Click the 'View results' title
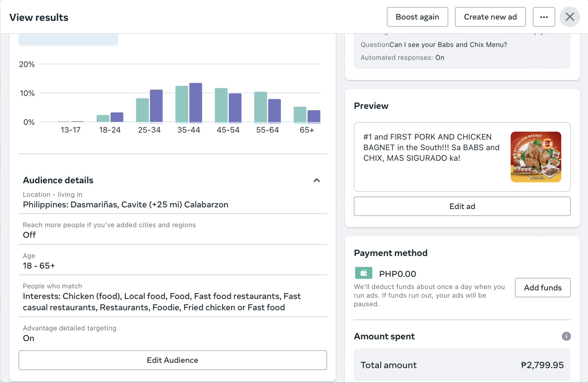 39,18
